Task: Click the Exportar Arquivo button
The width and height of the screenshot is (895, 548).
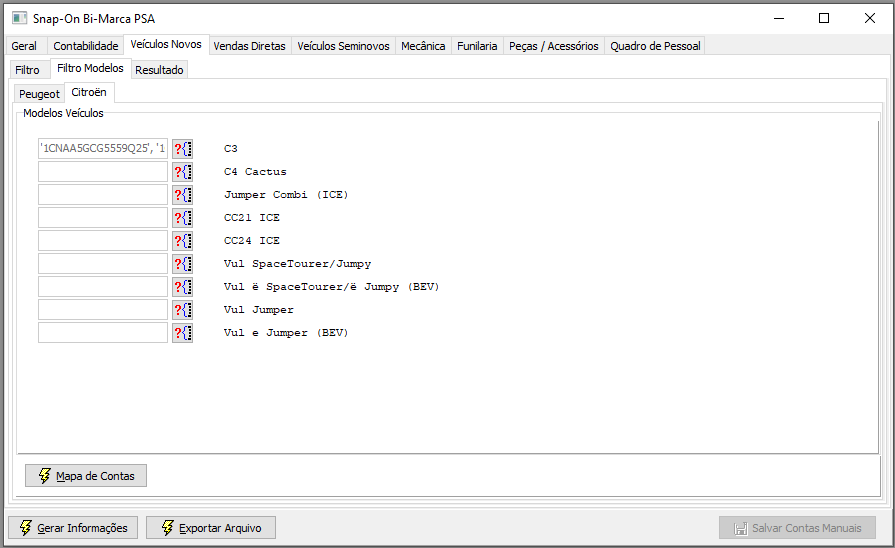Action: pyautogui.click(x=211, y=527)
